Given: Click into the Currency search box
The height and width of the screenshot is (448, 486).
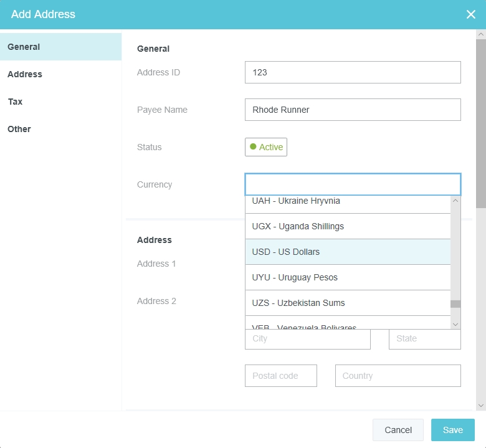Looking at the screenshot, I should [353, 184].
